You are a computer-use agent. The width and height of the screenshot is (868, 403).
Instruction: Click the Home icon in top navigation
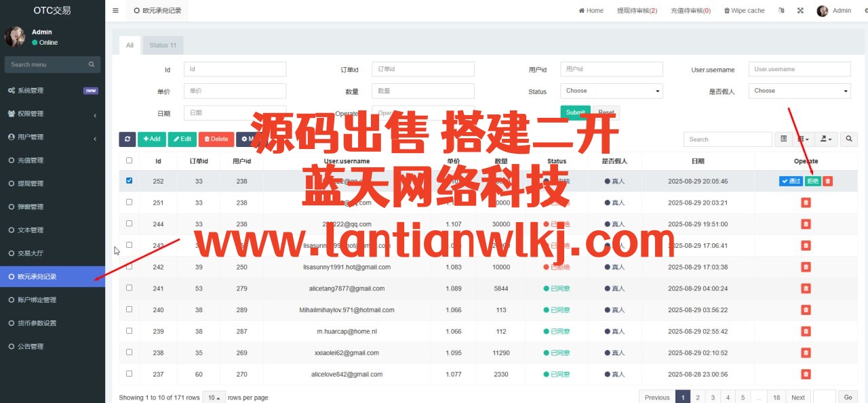(582, 11)
